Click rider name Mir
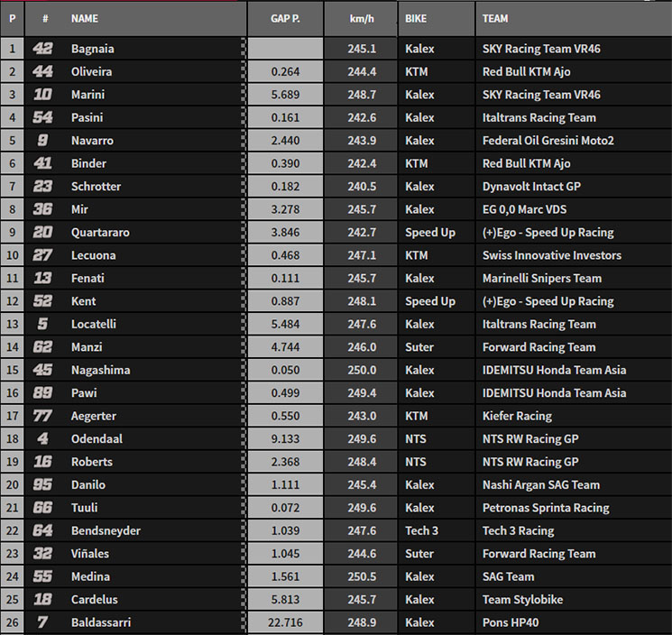This screenshot has width=672, height=635. tap(79, 209)
